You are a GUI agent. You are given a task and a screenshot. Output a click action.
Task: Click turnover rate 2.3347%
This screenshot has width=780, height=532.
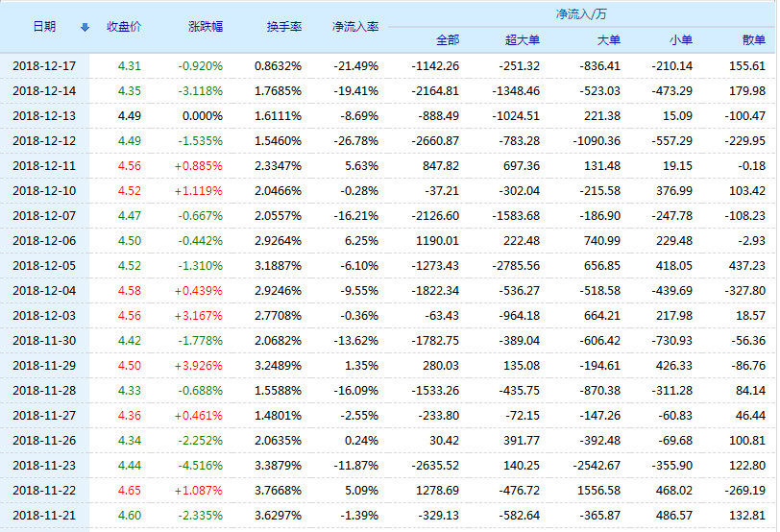coord(278,165)
